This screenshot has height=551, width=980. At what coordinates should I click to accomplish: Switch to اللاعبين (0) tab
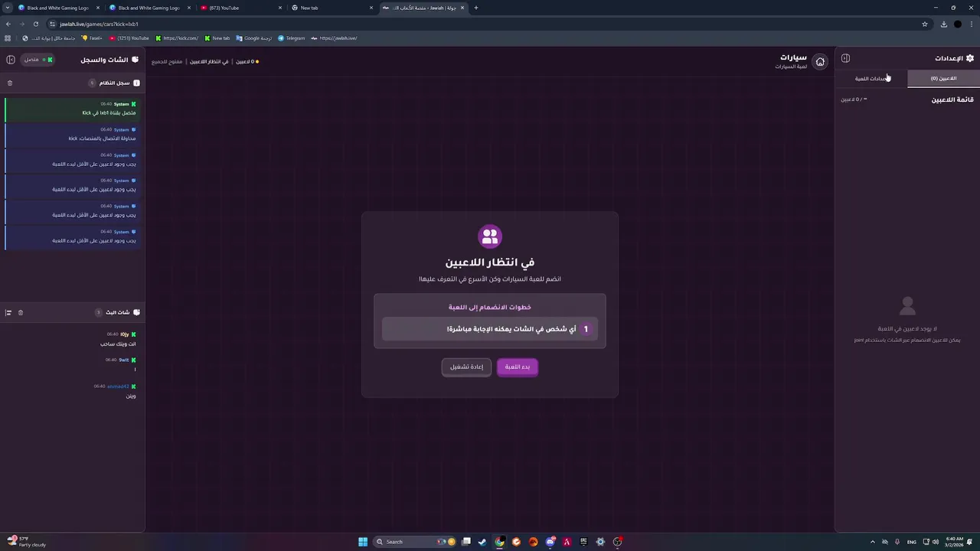click(943, 78)
